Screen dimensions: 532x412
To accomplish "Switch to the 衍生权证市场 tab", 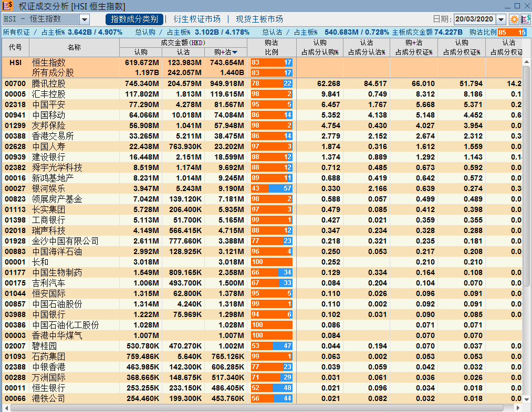I will tap(197, 19).
